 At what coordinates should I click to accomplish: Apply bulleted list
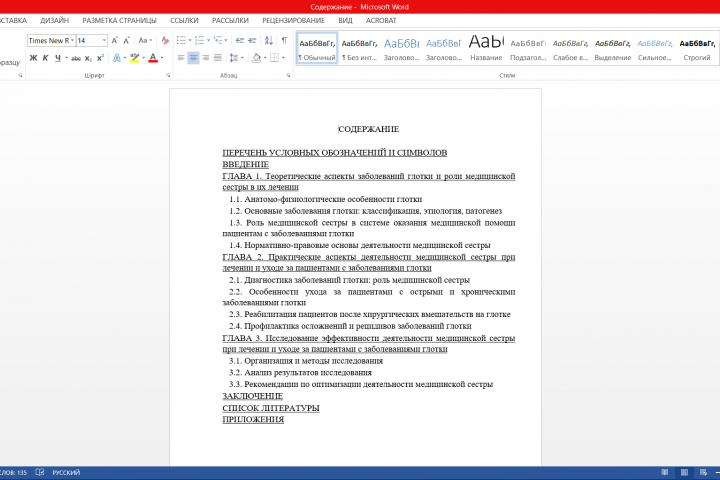coord(181,40)
